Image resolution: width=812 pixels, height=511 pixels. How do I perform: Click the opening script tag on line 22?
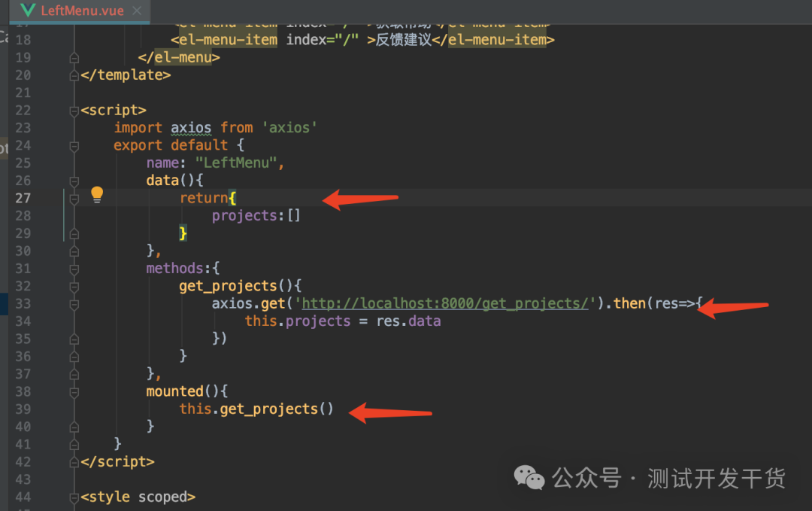[x=114, y=111]
